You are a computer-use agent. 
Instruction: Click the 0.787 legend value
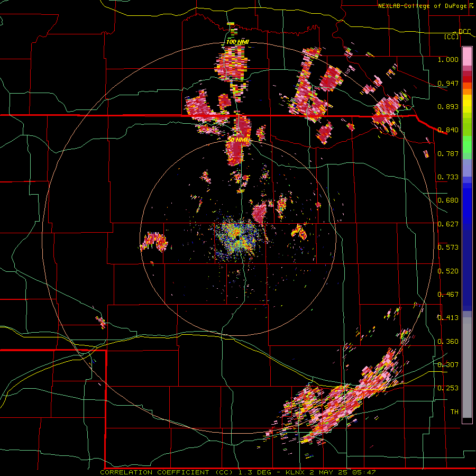click(448, 153)
